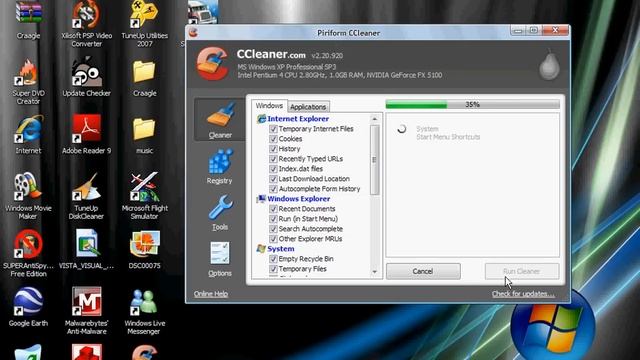Toggle Index.dat files checkbox
The image size is (640, 360).
pyautogui.click(x=273, y=169)
